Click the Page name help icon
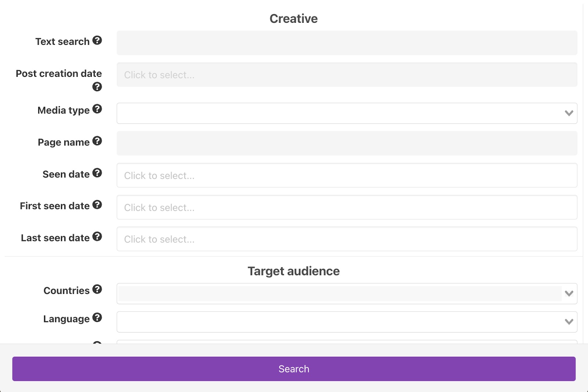 97,141
